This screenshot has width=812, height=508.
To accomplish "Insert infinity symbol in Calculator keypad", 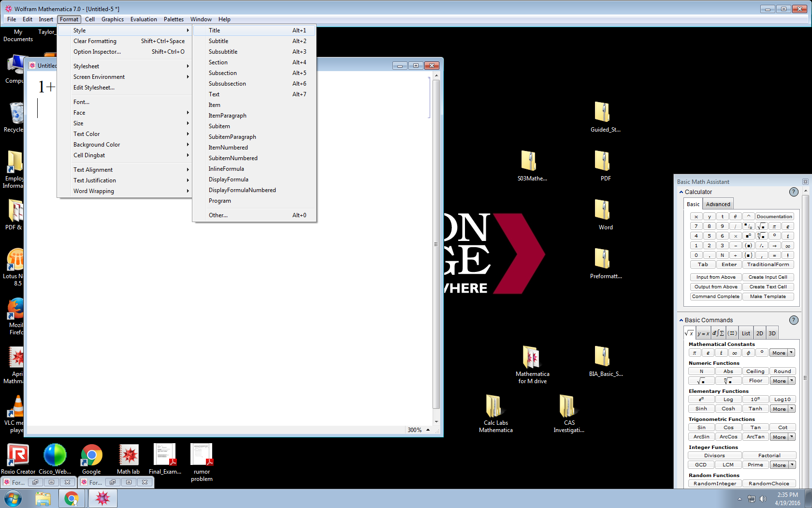I will click(x=788, y=245).
